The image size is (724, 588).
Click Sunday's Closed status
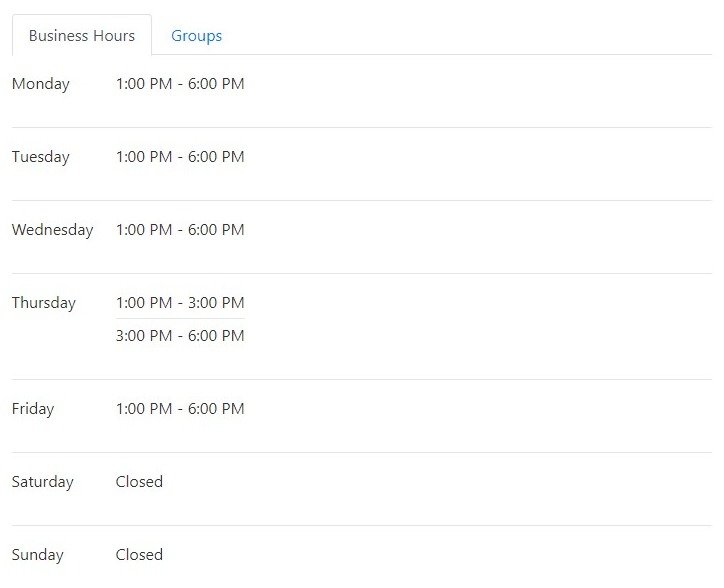tap(139, 554)
